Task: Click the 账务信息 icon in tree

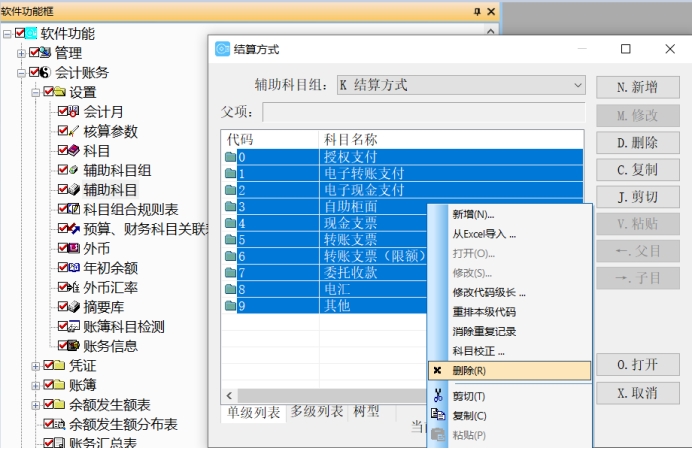Action: click(x=73, y=346)
